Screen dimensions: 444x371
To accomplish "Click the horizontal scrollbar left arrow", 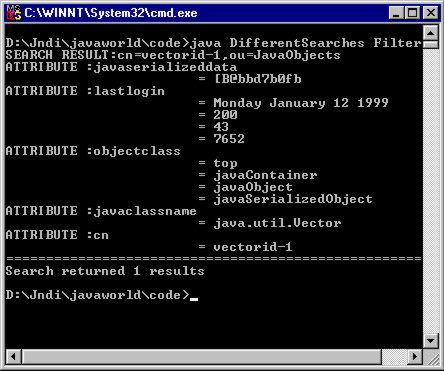I will (13, 356).
